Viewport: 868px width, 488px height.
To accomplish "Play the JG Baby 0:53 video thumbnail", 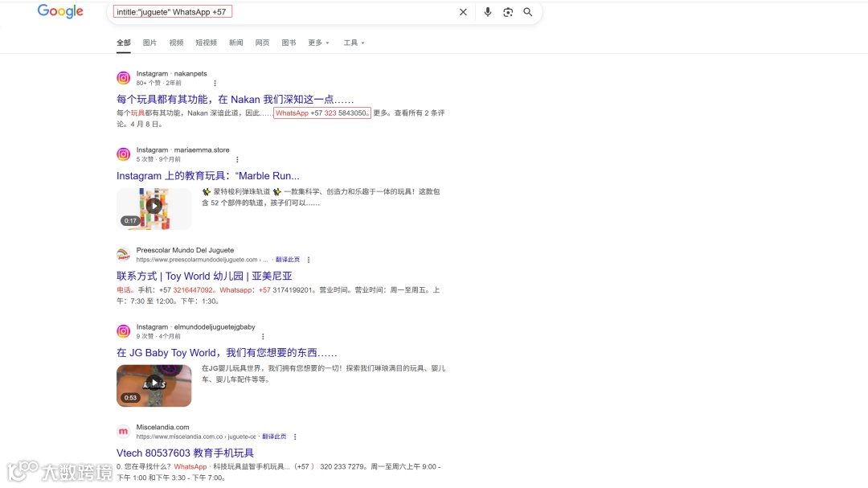I will pyautogui.click(x=154, y=386).
